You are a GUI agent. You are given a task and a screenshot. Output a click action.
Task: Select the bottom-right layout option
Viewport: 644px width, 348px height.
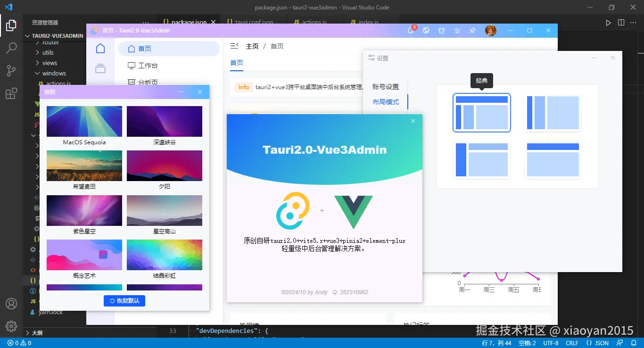[553, 160]
